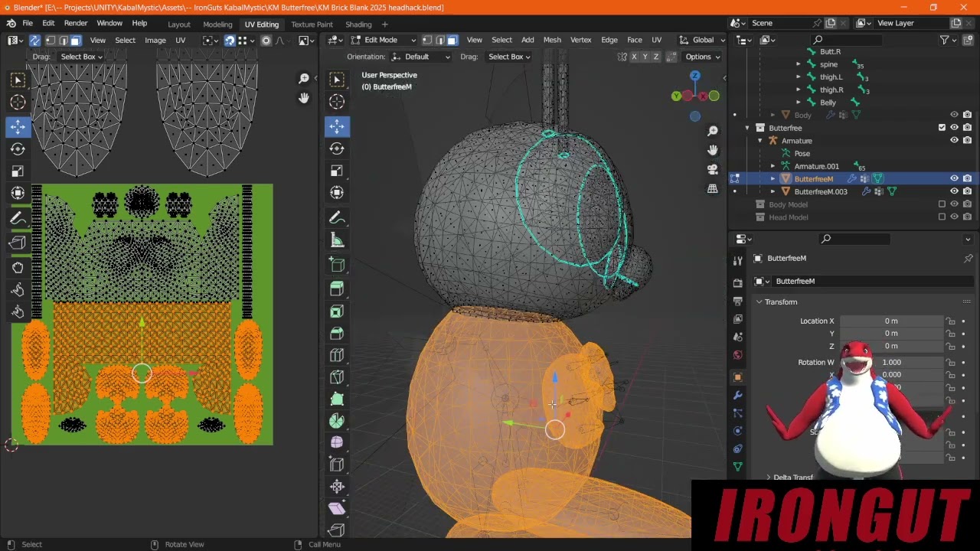980x551 pixels.
Task: Expand the thigh.L bone in outliner
Action: tap(799, 77)
